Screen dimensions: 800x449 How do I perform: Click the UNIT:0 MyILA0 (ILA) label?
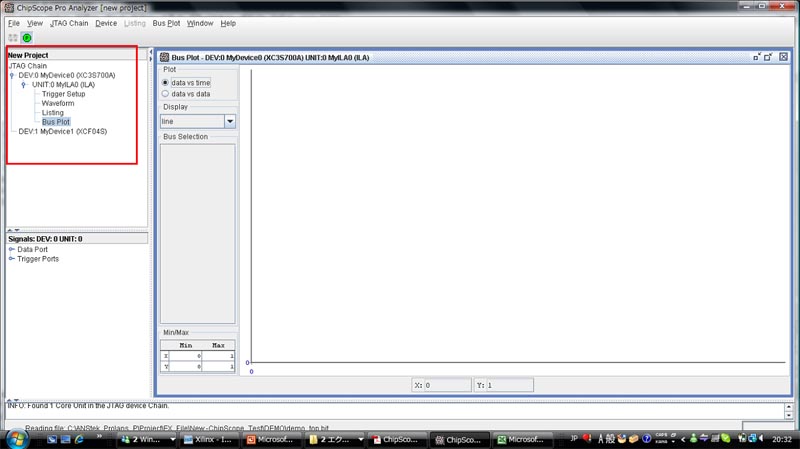tap(63, 85)
